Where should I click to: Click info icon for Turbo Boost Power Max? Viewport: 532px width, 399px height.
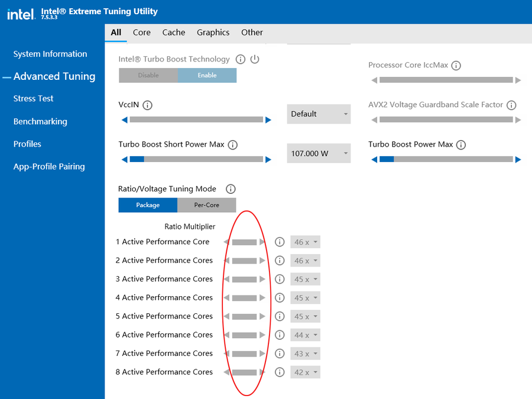click(x=461, y=145)
